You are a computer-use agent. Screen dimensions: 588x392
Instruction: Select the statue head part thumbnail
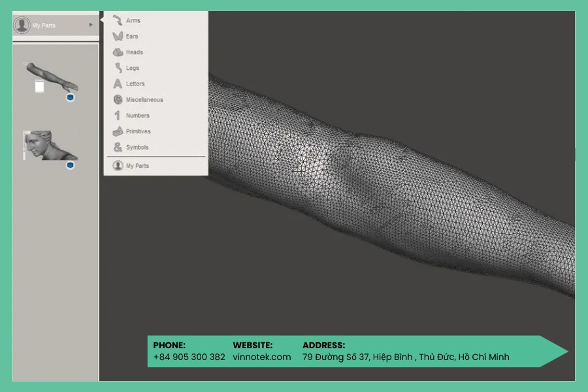tap(50, 145)
